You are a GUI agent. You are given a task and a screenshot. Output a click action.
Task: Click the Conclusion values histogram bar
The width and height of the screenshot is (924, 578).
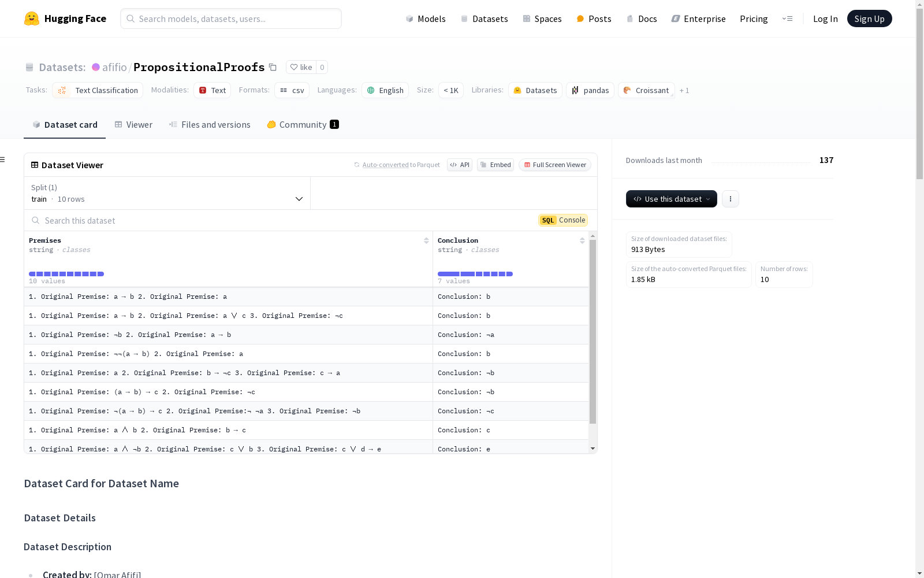click(475, 274)
